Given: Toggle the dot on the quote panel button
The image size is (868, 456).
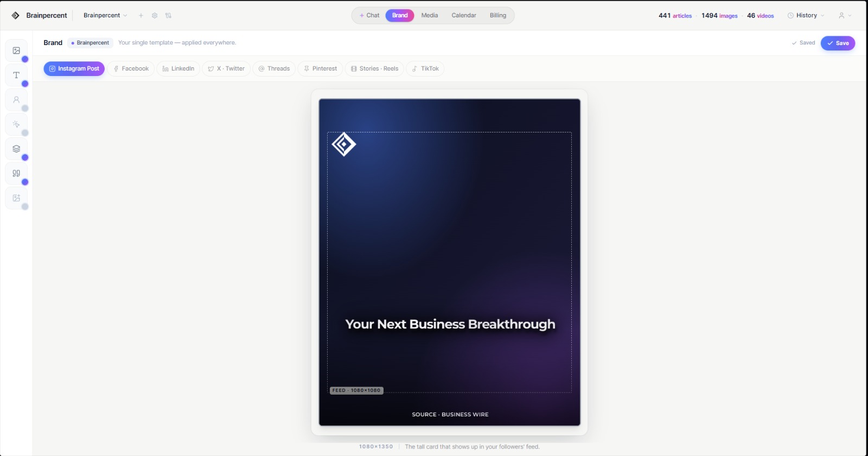Looking at the screenshot, I should (x=25, y=182).
